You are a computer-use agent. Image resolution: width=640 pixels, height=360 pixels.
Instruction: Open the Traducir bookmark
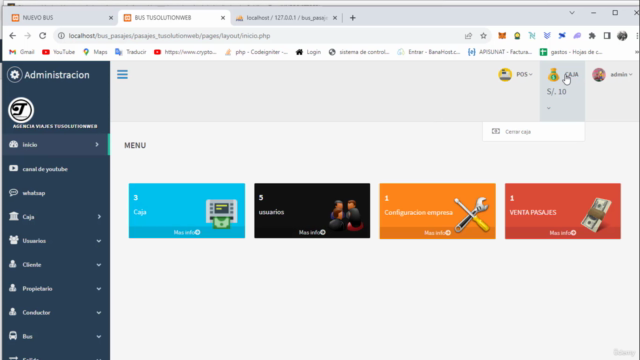click(131, 52)
